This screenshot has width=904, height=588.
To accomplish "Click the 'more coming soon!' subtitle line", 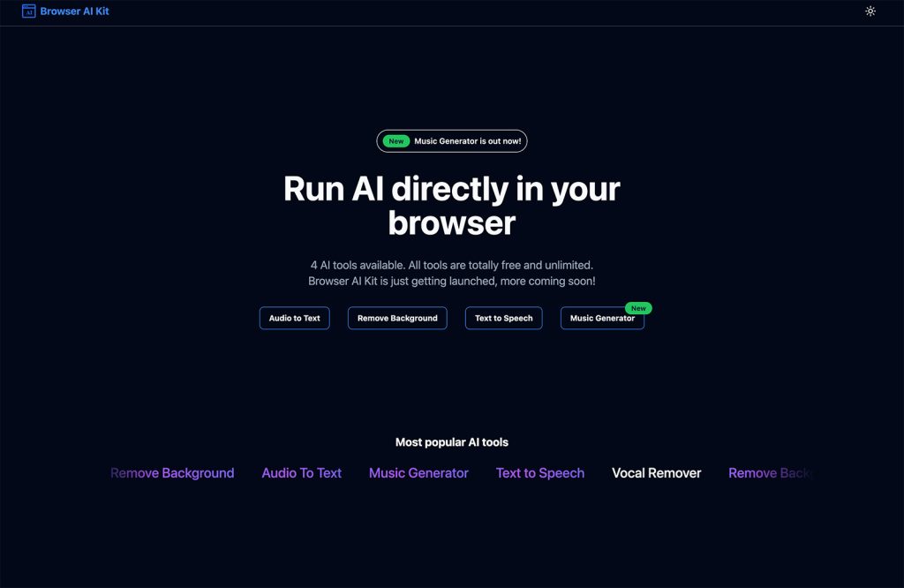I will click(452, 281).
